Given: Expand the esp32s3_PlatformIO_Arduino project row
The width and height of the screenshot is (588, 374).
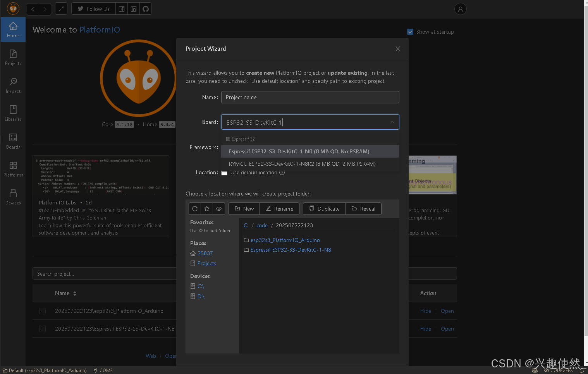Looking at the screenshot, I should point(42,311).
